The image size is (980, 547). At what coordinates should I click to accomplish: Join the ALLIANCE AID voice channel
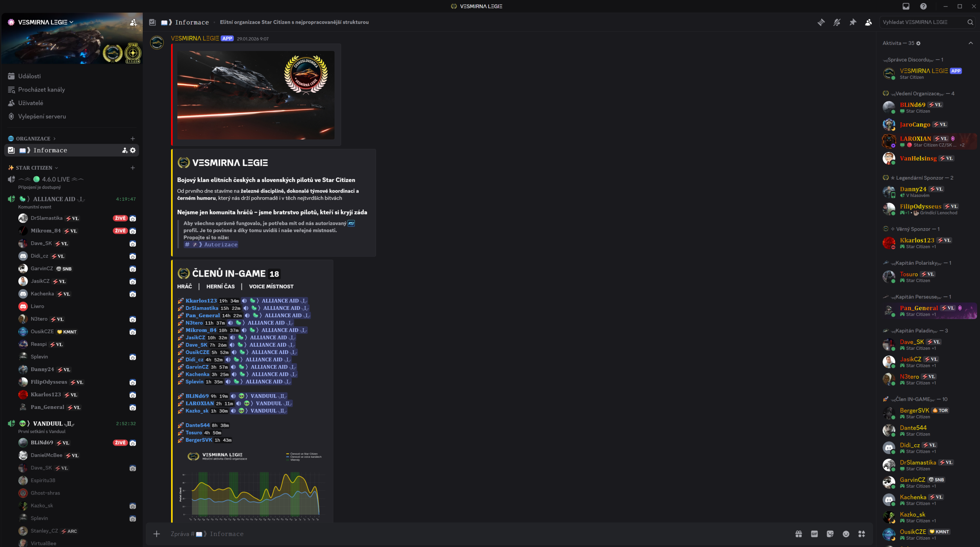[54, 199]
